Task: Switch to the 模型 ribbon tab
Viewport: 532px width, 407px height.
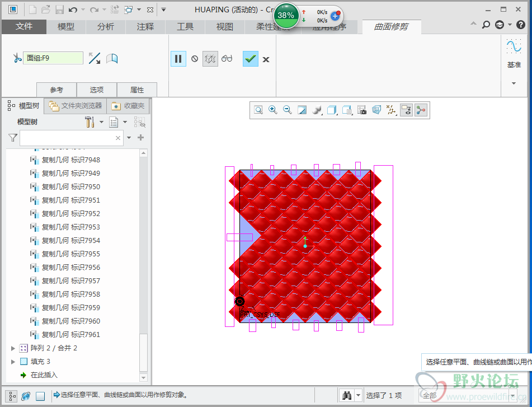Action: pyautogui.click(x=66, y=27)
